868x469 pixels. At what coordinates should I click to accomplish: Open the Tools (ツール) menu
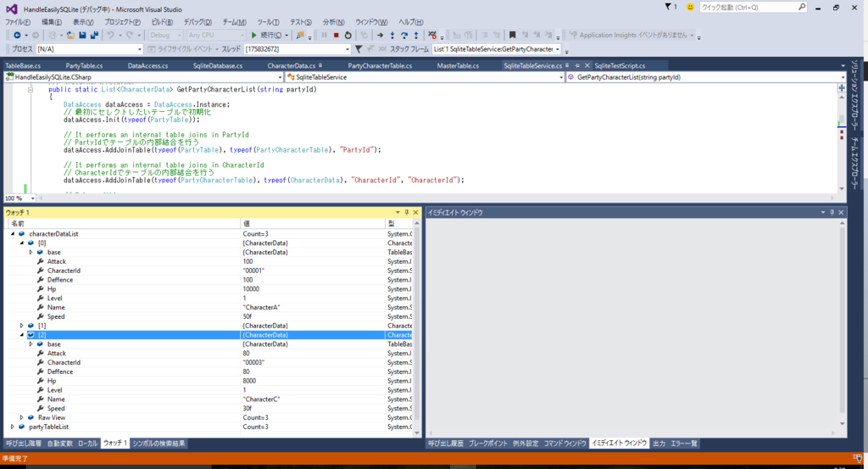pos(268,21)
